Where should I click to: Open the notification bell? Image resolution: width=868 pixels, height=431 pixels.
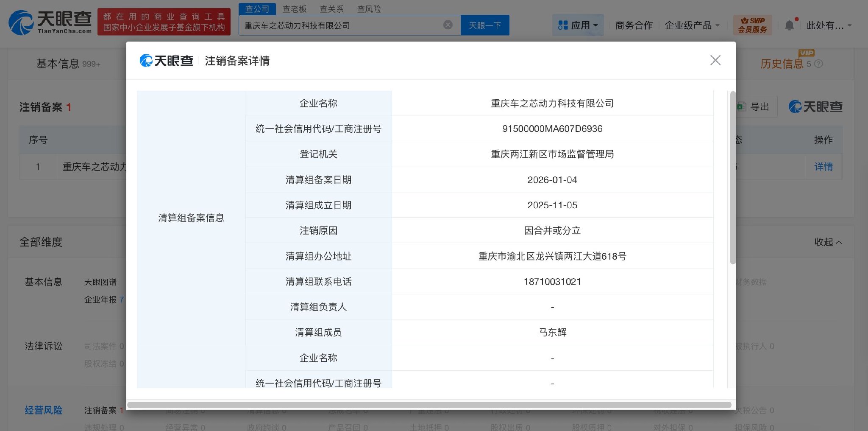[789, 25]
